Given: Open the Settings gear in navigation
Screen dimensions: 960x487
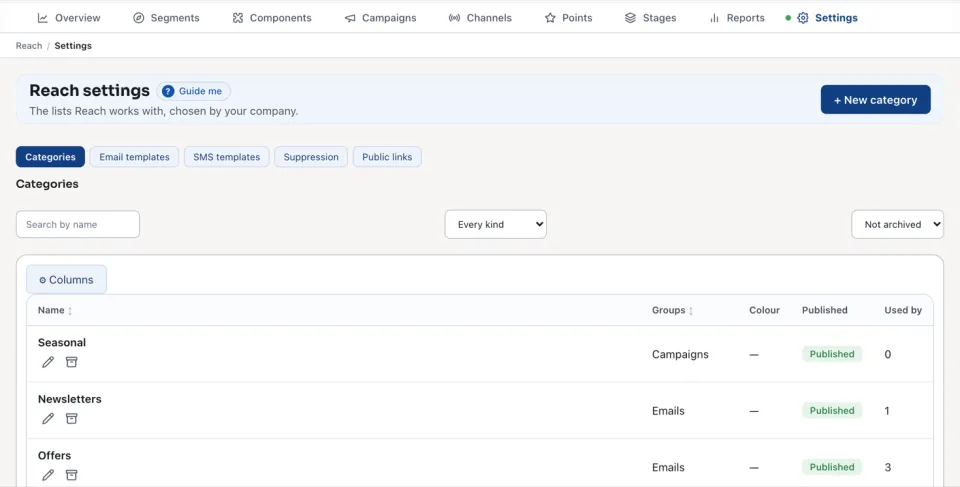Looking at the screenshot, I should 803,18.
